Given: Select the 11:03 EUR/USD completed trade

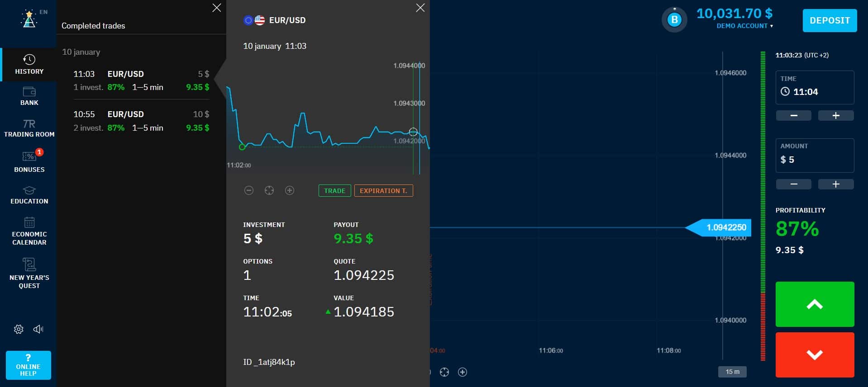Looking at the screenshot, I should tap(141, 80).
